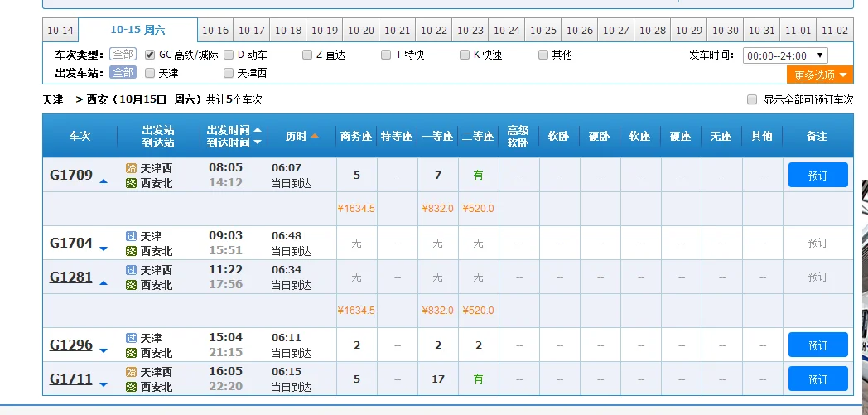Image resolution: width=868 pixels, height=415 pixels.
Task: Click the 终 terminus icon in G1709 row
Action: [x=131, y=183]
